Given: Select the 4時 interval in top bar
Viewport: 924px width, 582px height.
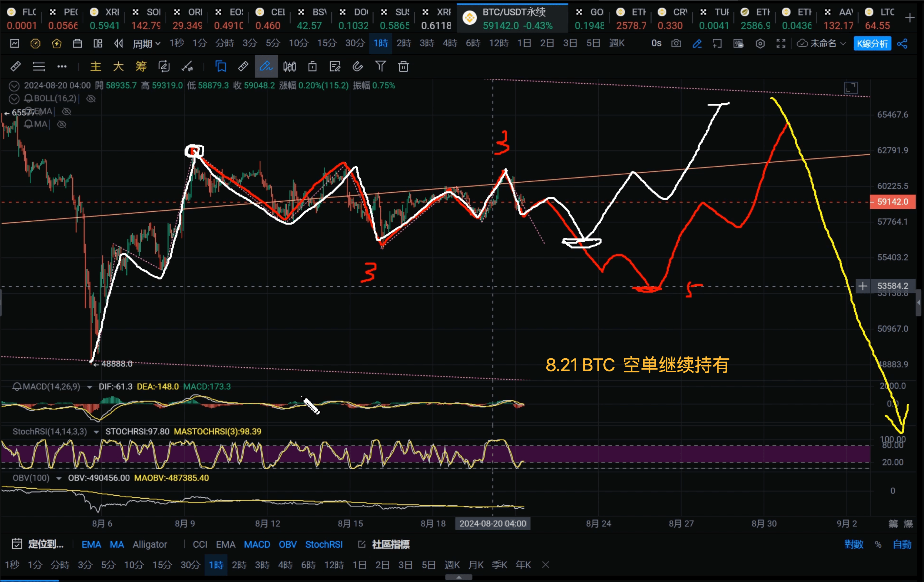Looking at the screenshot, I should [450, 43].
